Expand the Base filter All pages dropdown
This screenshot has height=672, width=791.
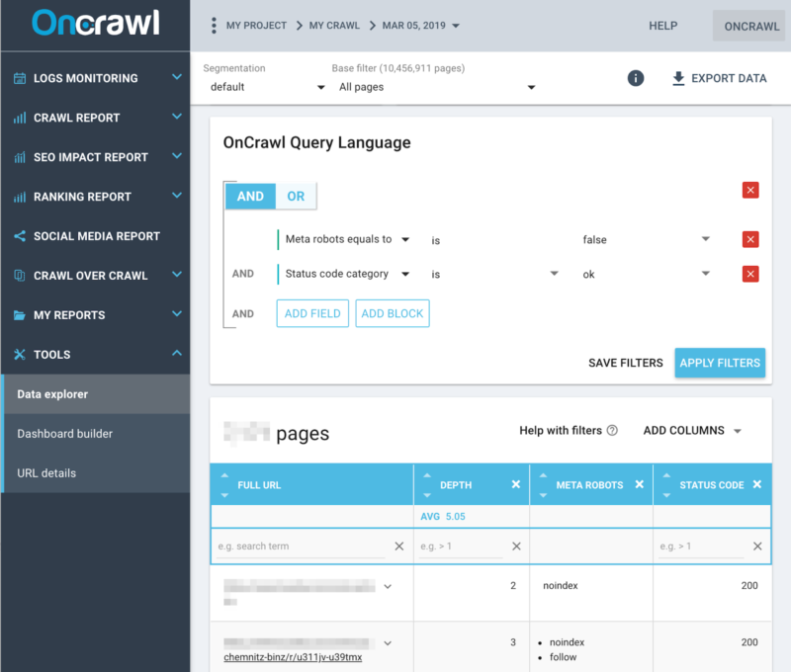(x=435, y=87)
